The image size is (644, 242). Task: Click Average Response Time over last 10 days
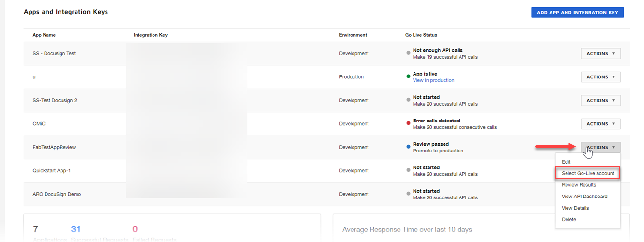click(x=407, y=229)
